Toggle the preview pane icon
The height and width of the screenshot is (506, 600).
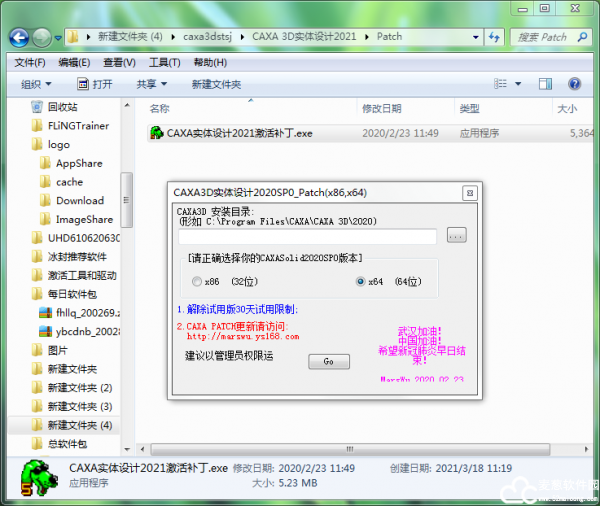(x=545, y=84)
